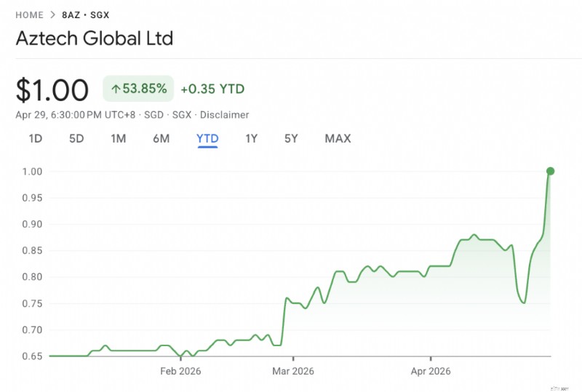Click the 0.70 y-axis label
Viewport: 582px width, 392px height.
pyautogui.click(x=32, y=330)
